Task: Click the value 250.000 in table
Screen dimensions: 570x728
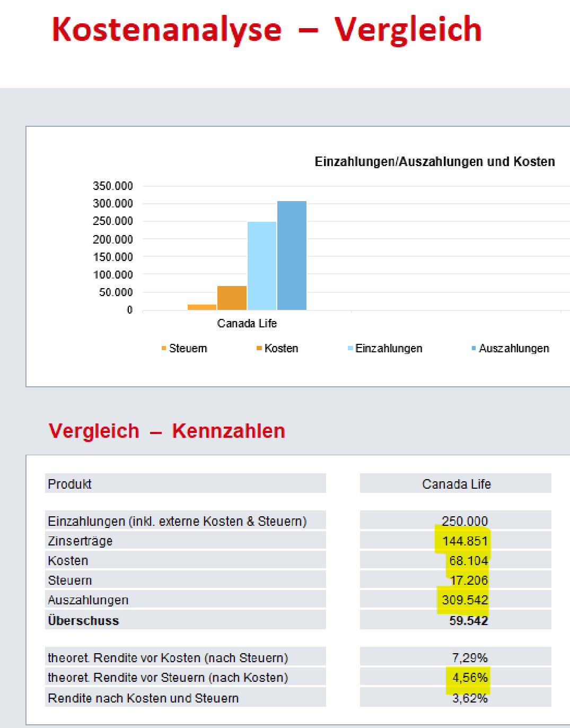Action: point(464,521)
